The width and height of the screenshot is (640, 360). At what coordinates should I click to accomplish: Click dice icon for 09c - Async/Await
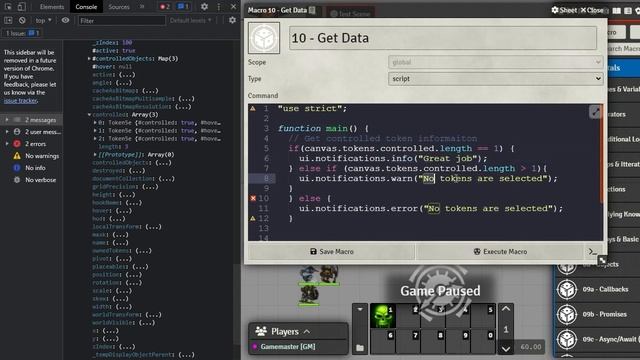(567, 339)
